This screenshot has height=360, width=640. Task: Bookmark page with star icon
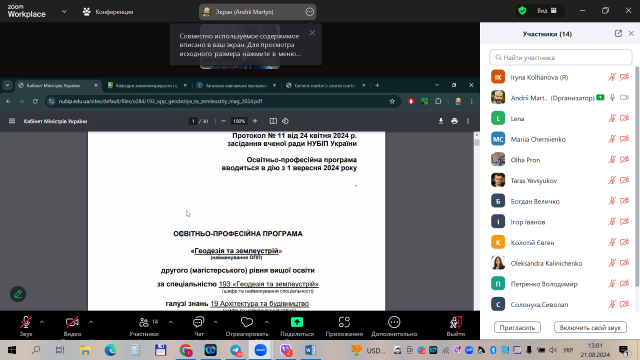392,101
